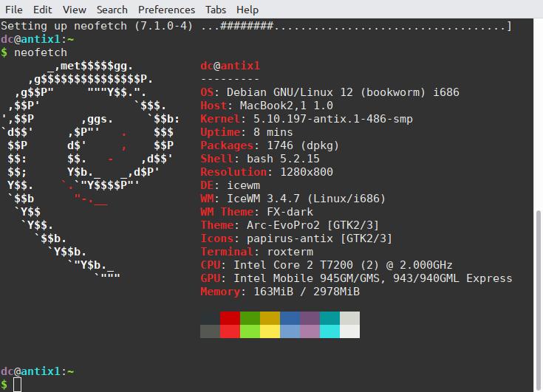Click the DE value 'icewm'
The width and height of the screenshot is (543, 392).
click(243, 185)
